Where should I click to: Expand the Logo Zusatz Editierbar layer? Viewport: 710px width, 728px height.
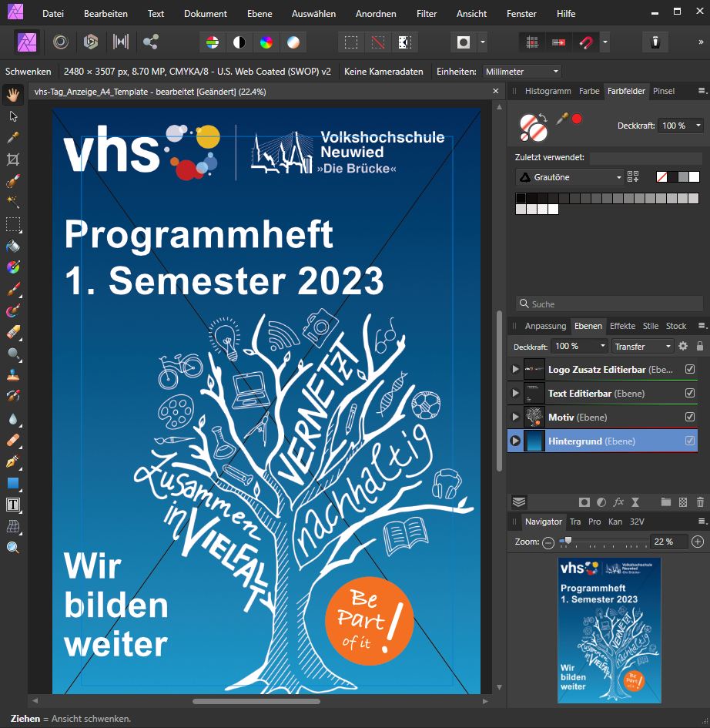pos(515,369)
